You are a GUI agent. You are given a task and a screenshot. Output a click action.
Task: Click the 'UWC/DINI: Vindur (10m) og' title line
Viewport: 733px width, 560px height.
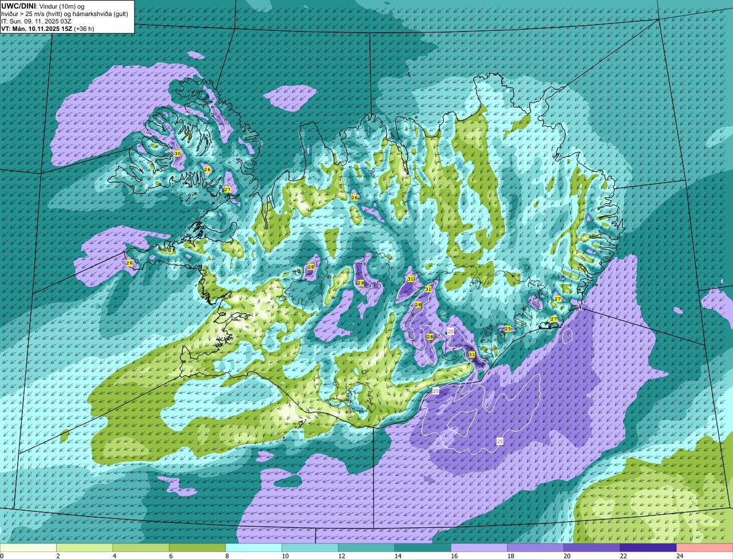click(43, 5)
